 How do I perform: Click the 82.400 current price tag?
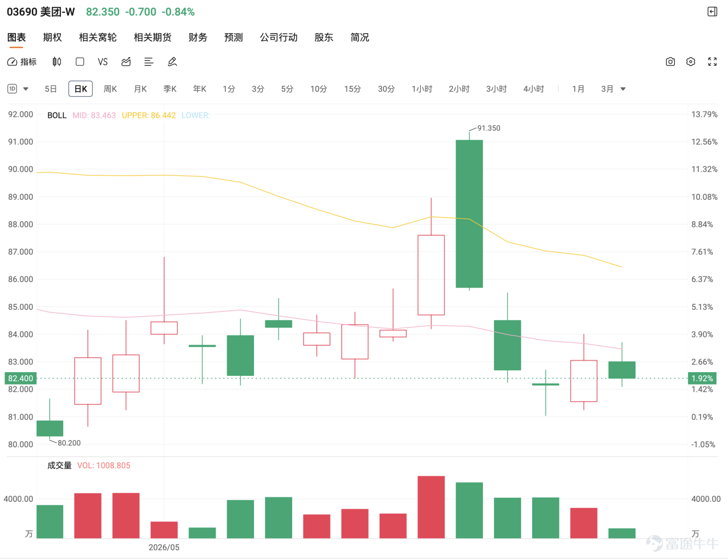[20, 378]
